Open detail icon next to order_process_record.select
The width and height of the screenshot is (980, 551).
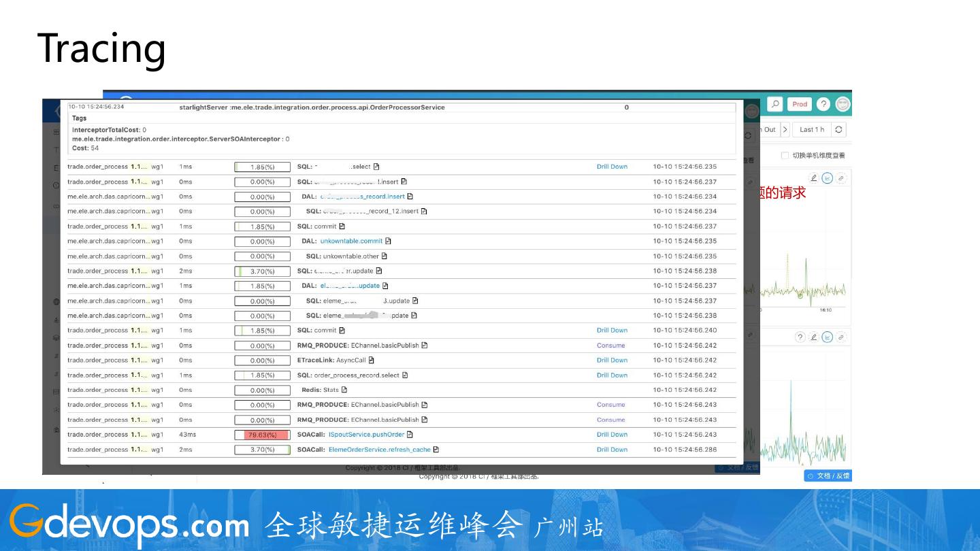coord(405,375)
